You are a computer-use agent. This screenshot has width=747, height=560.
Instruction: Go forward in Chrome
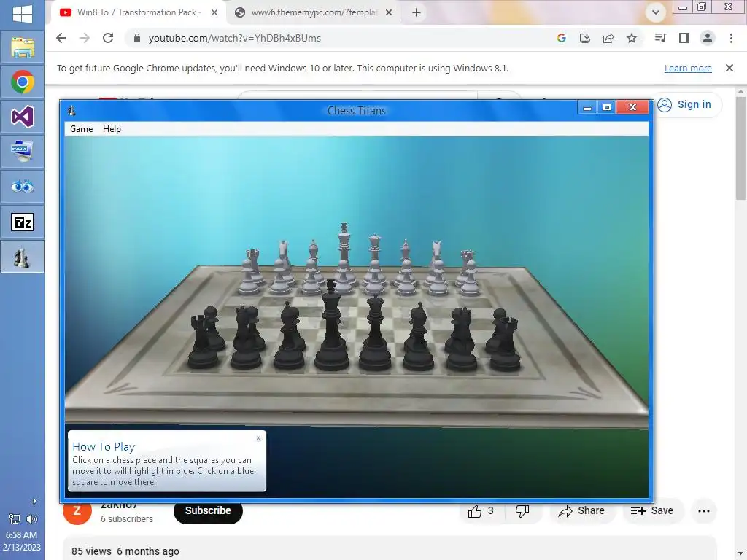pyautogui.click(x=85, y=38)
